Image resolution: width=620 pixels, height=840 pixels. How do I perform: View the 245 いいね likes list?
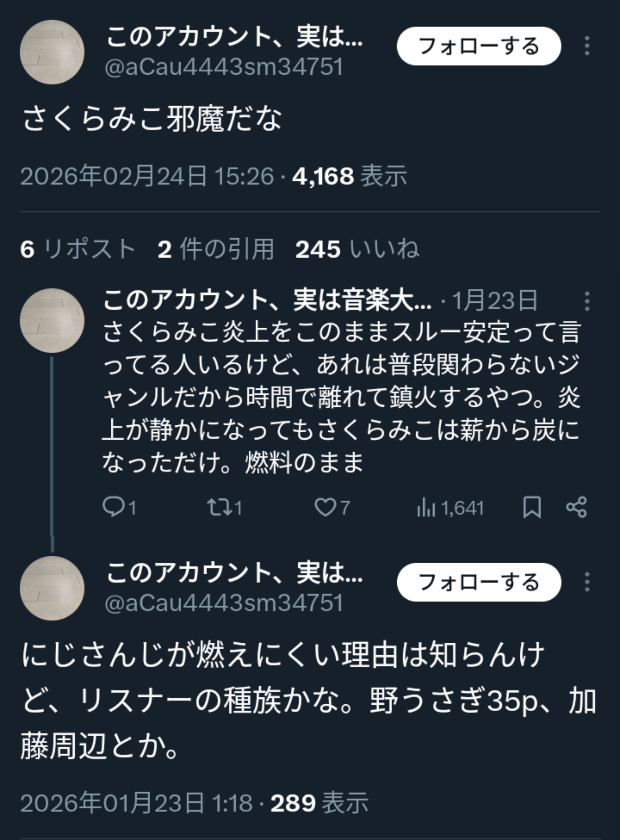(x=357, y=249)
